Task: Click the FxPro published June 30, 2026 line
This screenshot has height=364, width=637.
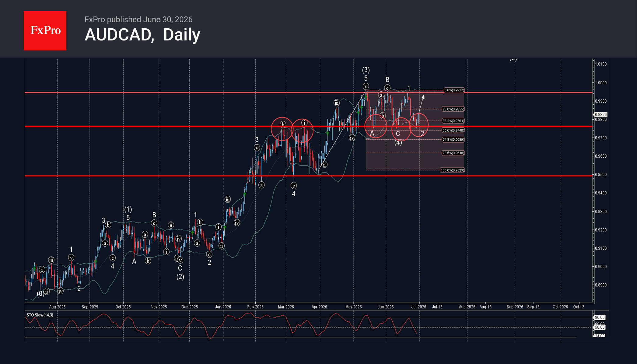Action: point(138,19)
